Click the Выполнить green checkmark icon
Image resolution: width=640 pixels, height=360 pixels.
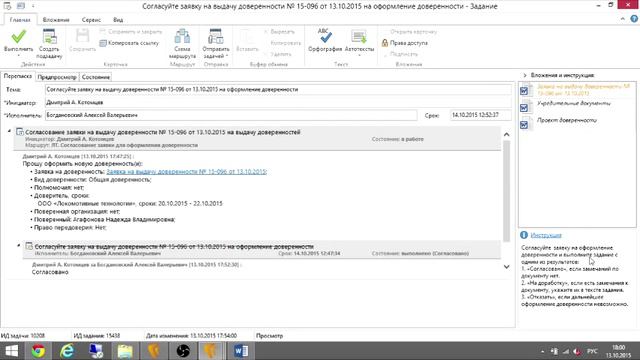point(18,37)
